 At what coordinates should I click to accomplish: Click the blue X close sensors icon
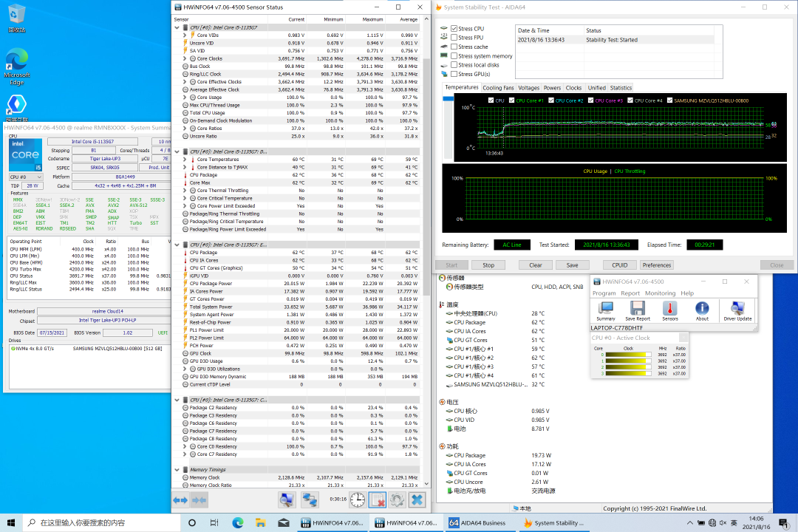coord(417,500)
